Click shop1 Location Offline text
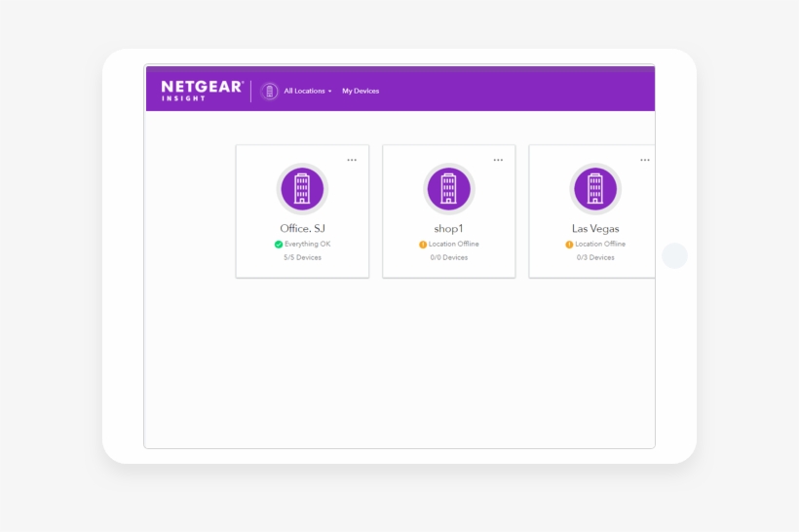The height and width of the screenshot is (532, 799). pyautogui.click(x=453, y=245)
